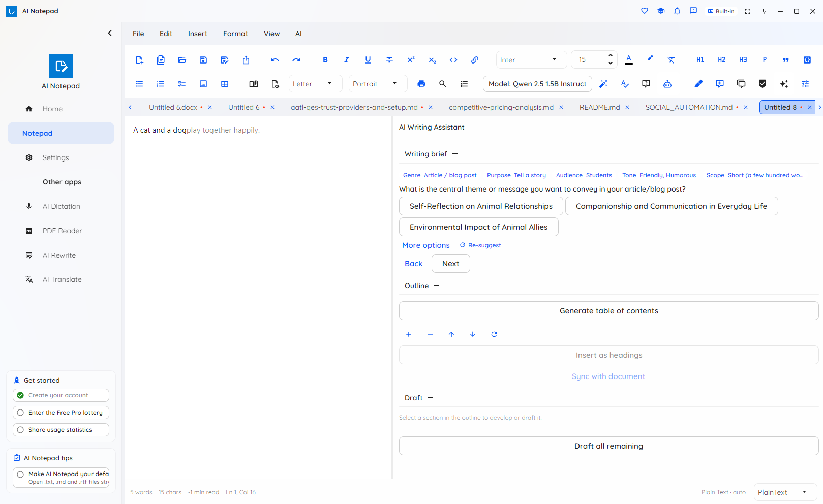Open the Format menu

click(x=235, y=34)
